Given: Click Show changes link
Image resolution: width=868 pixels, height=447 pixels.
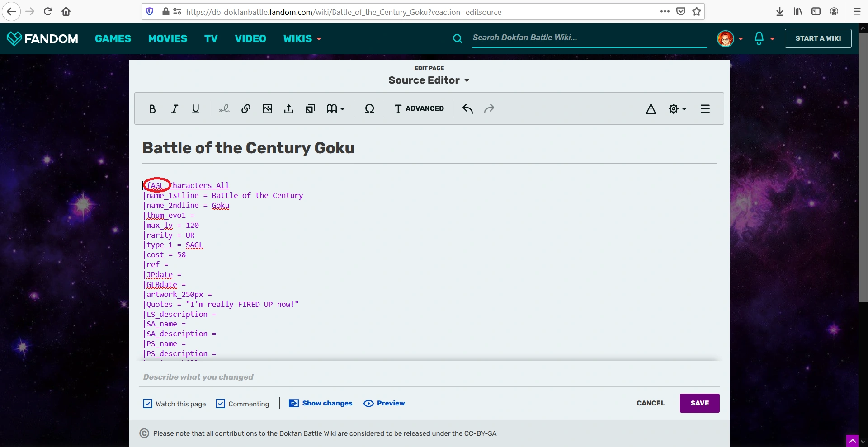Looking at the screenshot, I should 321,403.
